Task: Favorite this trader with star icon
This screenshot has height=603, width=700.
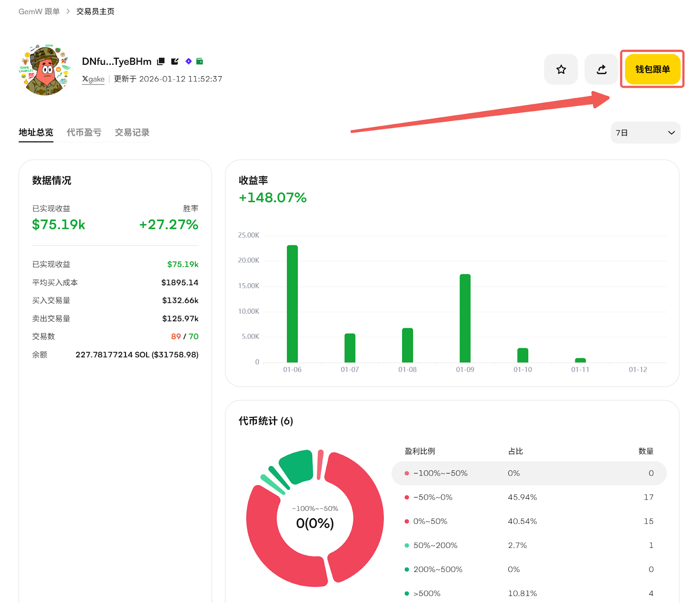Action: pyautogui.click(x=561, y=69)
